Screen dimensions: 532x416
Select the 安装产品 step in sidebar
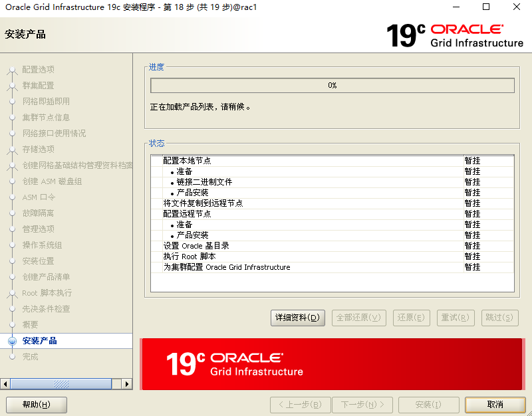[x=40, y=341]
